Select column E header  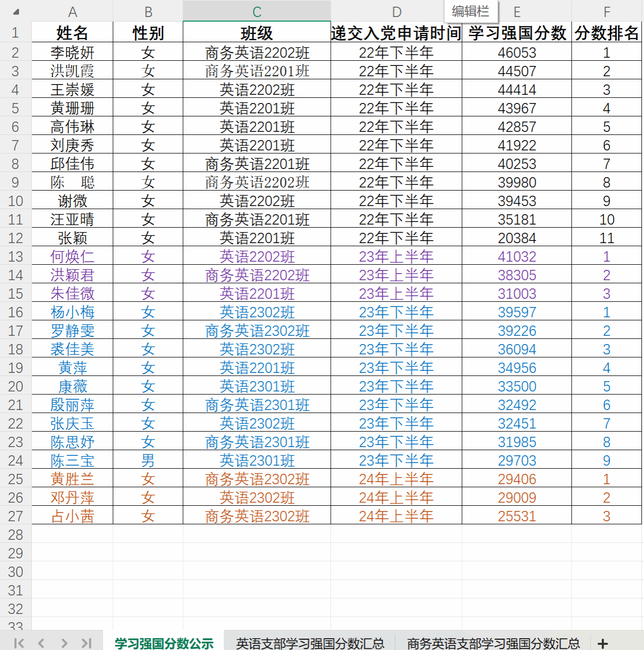517,12
